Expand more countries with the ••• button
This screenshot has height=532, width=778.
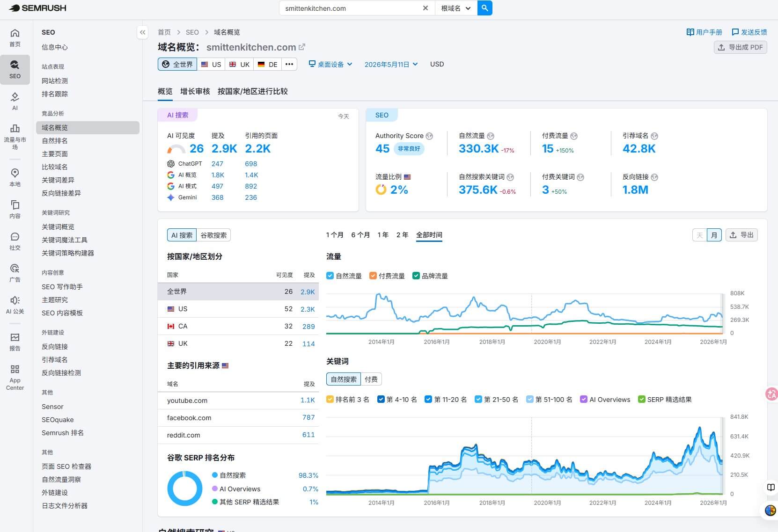289,64
